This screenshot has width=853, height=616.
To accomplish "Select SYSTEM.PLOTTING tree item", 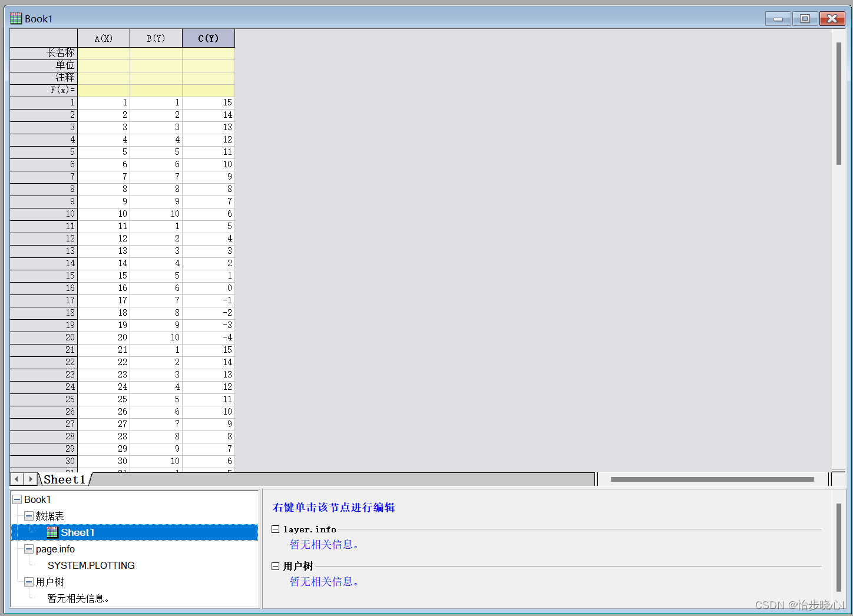I will pyautogui.click(x=91, y=565).
